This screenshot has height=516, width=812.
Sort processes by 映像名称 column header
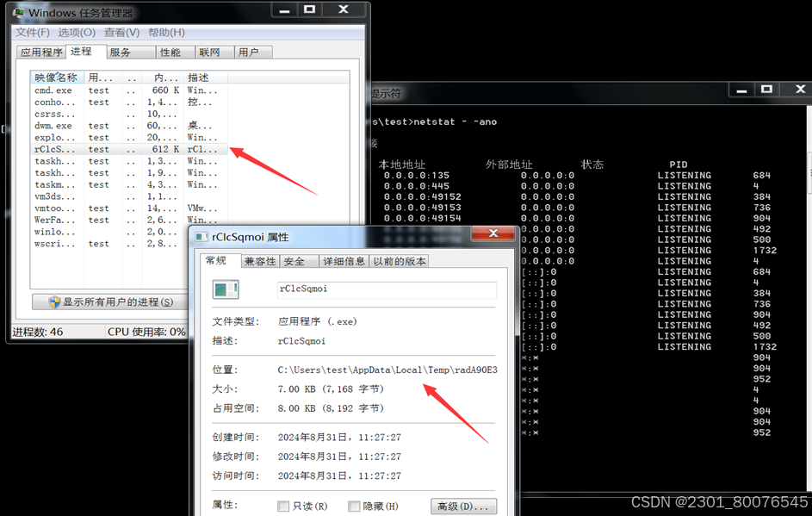tap(57, 78)
